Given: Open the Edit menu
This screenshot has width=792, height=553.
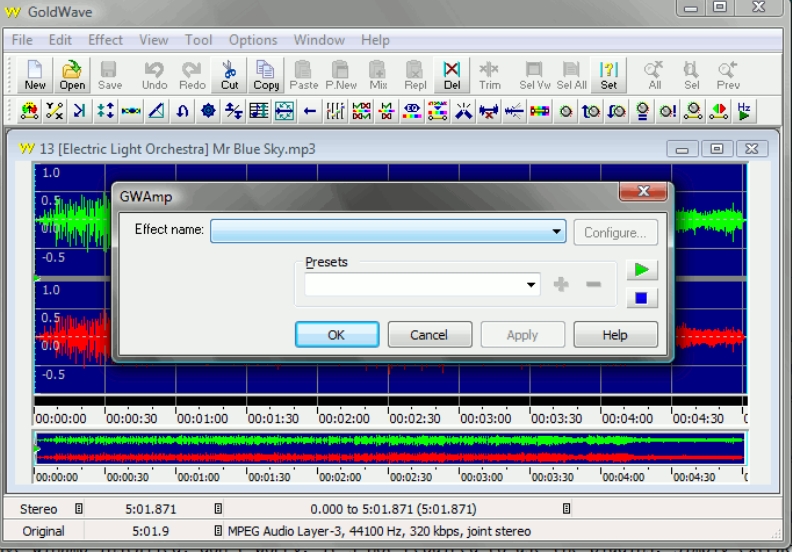Looking at the screenshot, I should [60, 40].
